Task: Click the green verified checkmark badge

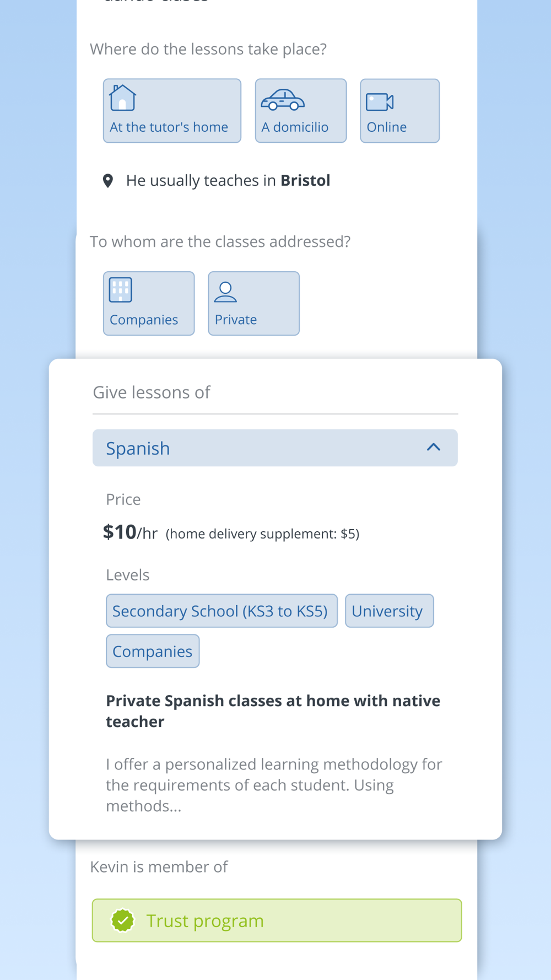Action: point(122,920)
